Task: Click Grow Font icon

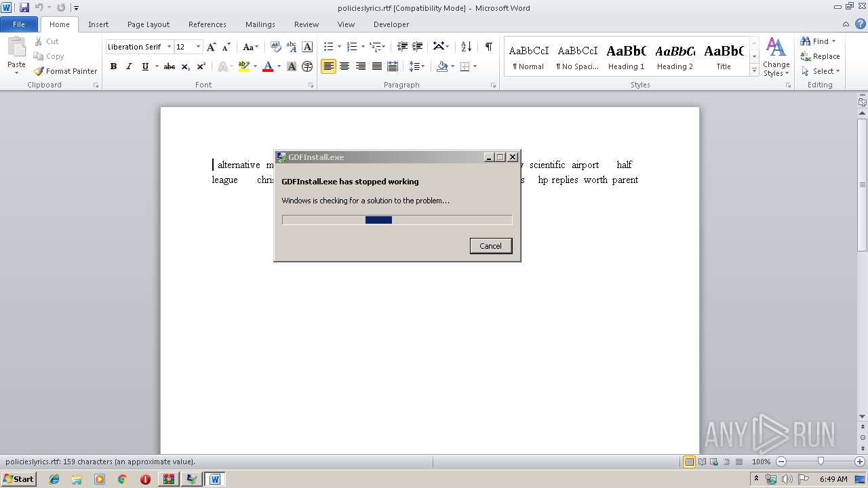Action: [212, 47]
